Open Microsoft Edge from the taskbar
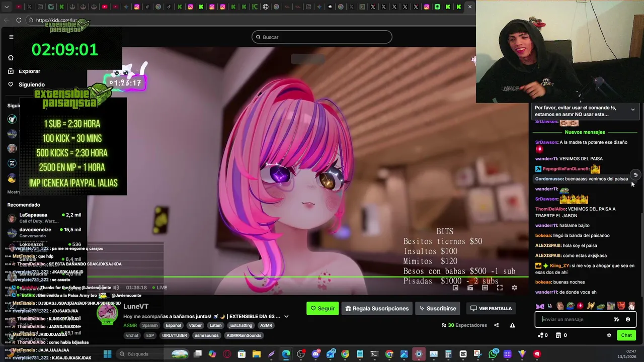Viewport: 644px width, 362px height. pos(286,354)
